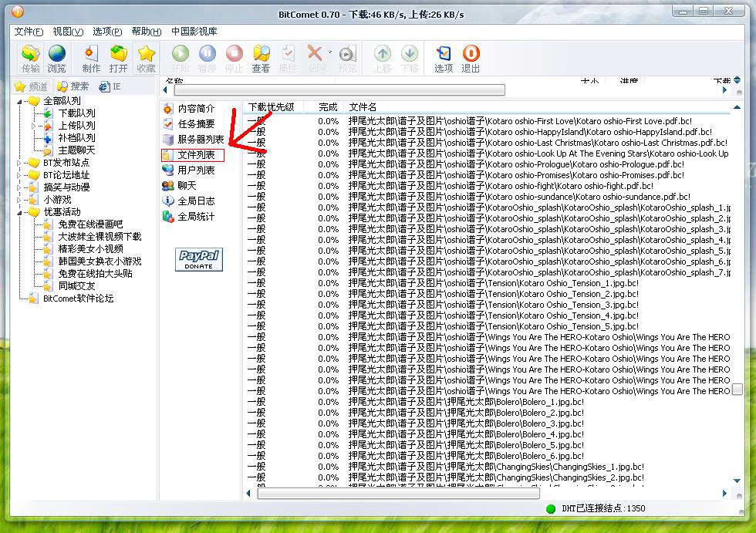The height and width of the screenshot is (533, 756).
Task: Select the Bolero_1.jpg.bc! file row
Action: pos(488,402)
